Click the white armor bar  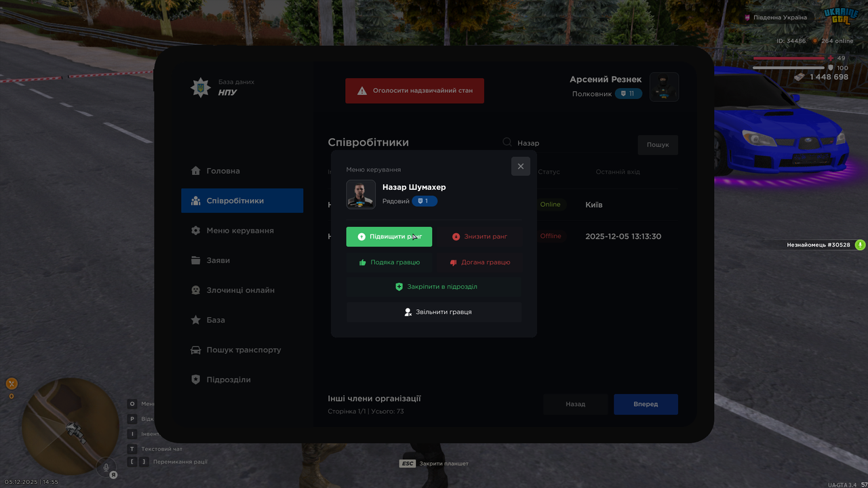[789, 68]
